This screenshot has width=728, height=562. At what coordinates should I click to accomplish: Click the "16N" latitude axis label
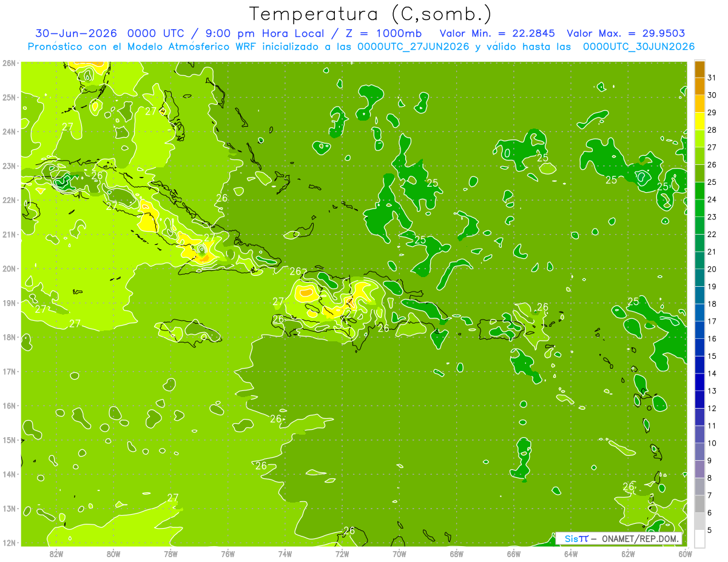(x=9, y=406)
